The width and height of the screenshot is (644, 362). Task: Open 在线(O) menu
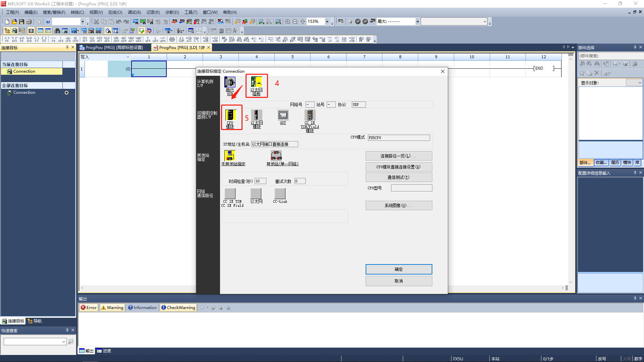click(x=115, y=12)
